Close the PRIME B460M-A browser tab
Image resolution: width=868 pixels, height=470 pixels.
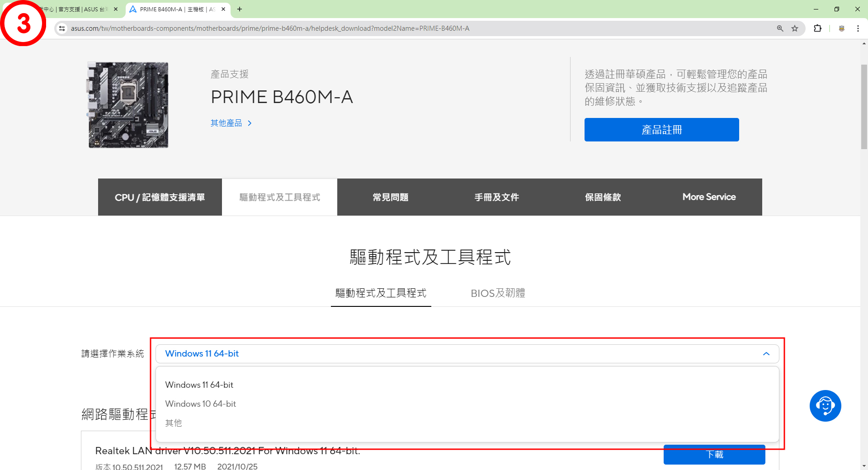(223, 9)
